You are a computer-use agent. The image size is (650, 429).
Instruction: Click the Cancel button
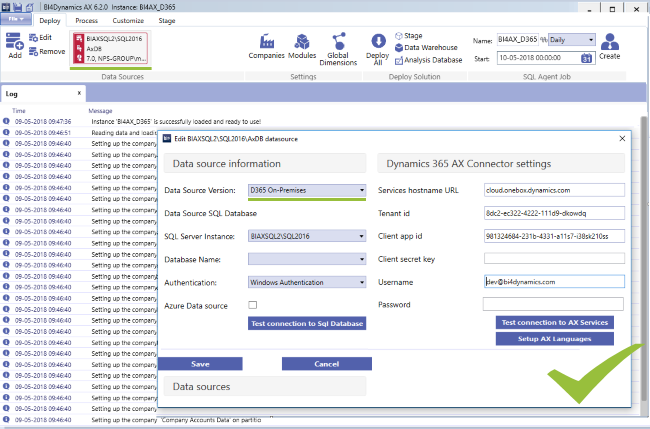pos(327,364)
